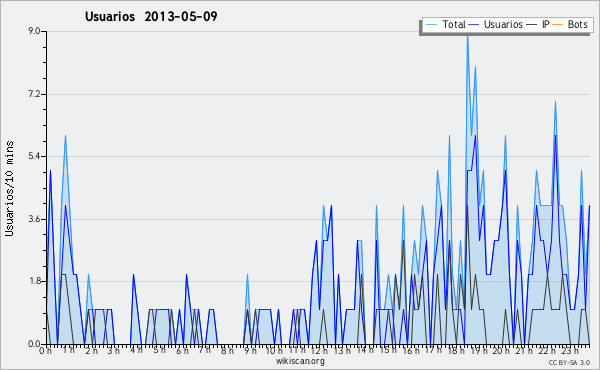Click the wikiscan.org label below the chart

coord(300,361)
